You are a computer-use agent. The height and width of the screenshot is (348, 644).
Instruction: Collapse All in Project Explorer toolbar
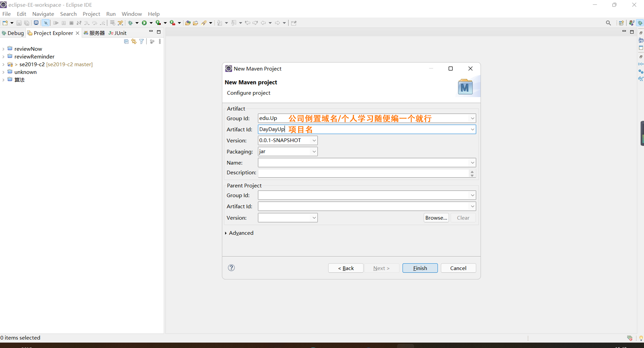(126, 41)
